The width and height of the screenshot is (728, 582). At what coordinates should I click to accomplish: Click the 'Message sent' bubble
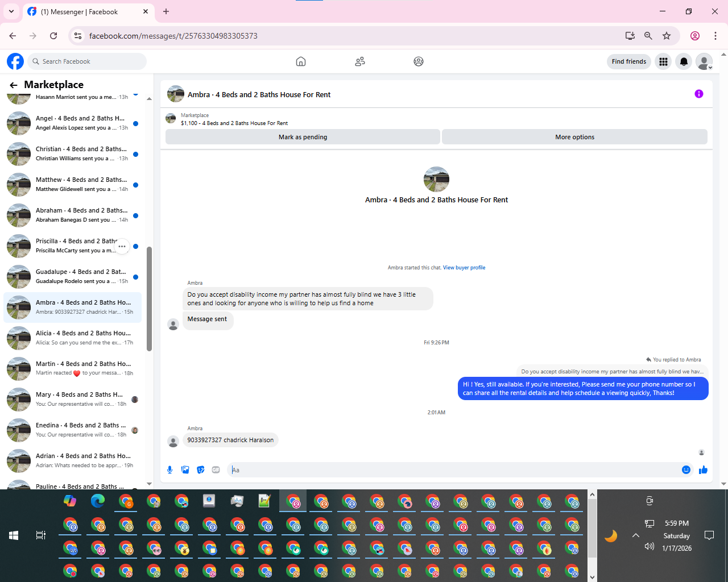tap(208, 319)
